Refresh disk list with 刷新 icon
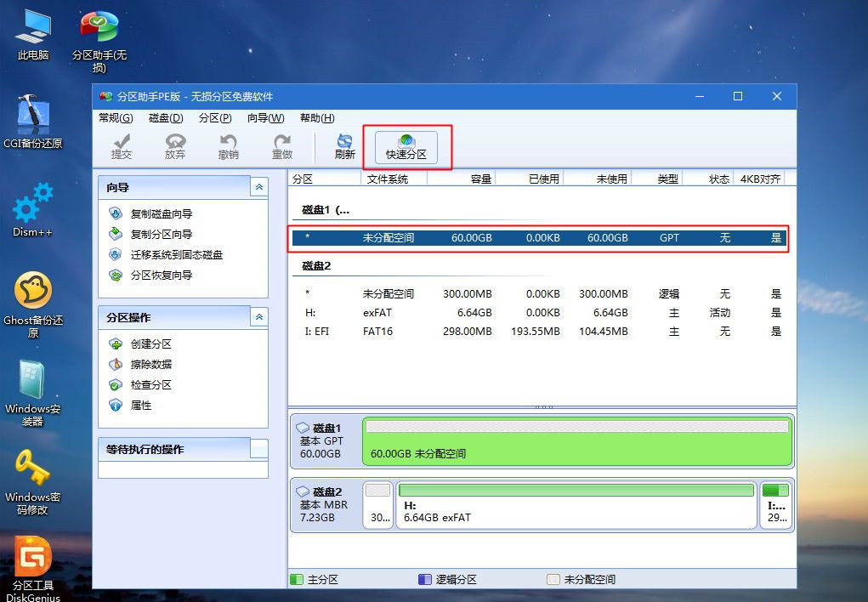Screen dimensions: 868x602 (x=344, y=145)
